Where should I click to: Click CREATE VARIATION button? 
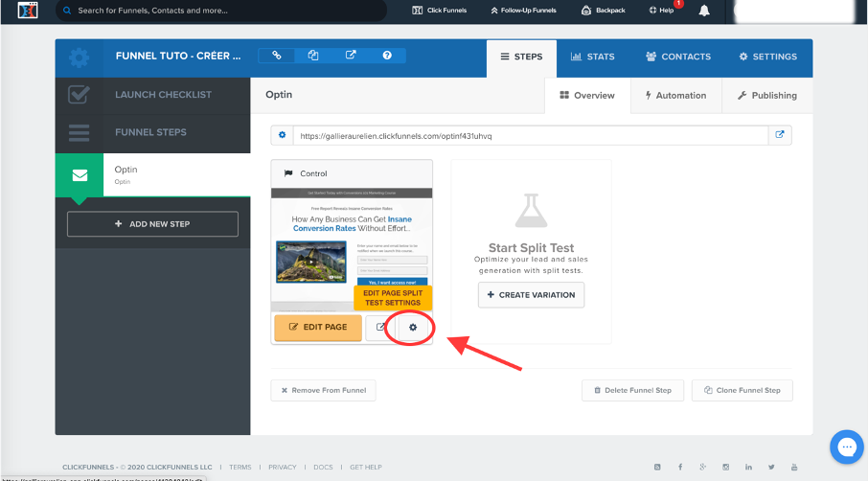[x=532, y=295]
